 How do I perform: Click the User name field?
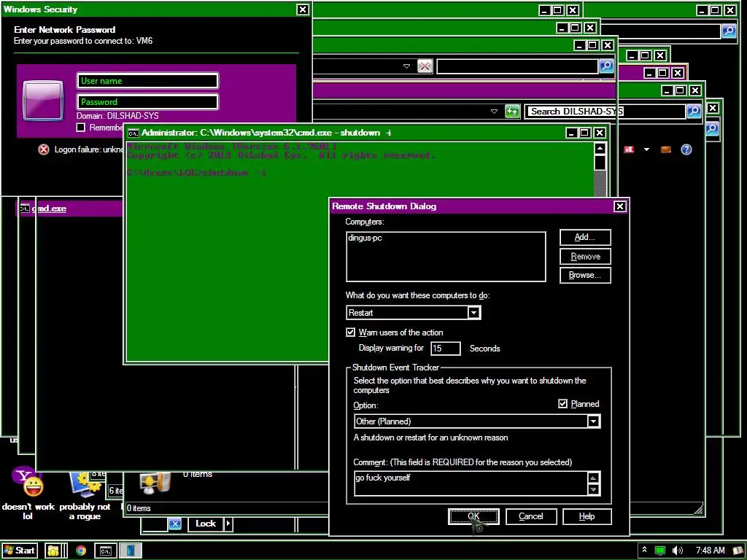click(x=147, y=81)
